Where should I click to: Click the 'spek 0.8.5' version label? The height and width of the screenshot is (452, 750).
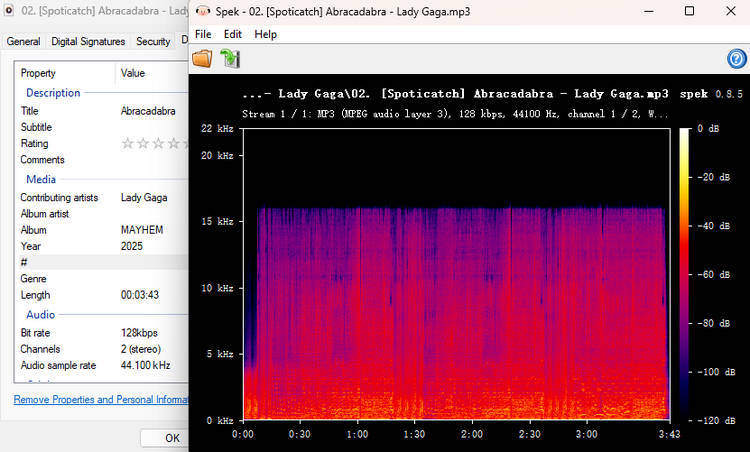coord(711,94)
